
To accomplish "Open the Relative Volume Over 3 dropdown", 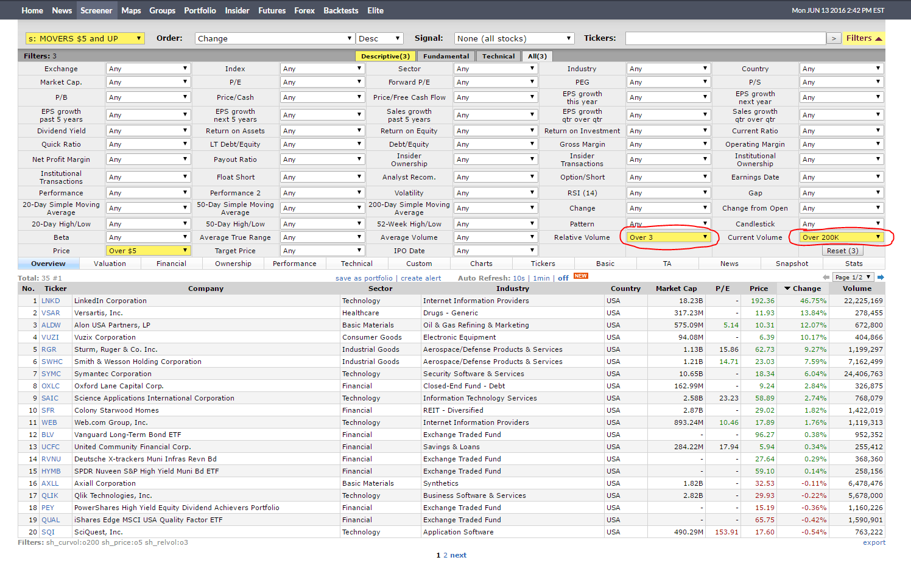I will click(669, 237).
